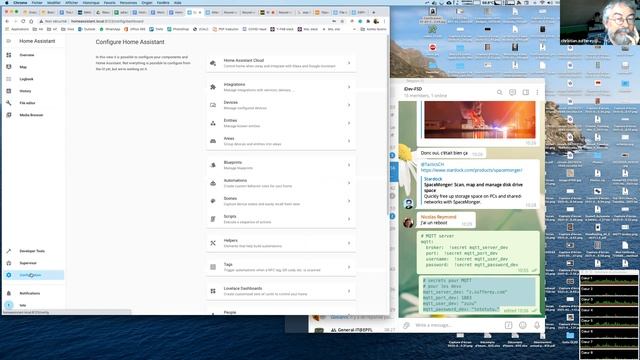
Task: Expand Scripts row chevron
Action: (349, 219)
